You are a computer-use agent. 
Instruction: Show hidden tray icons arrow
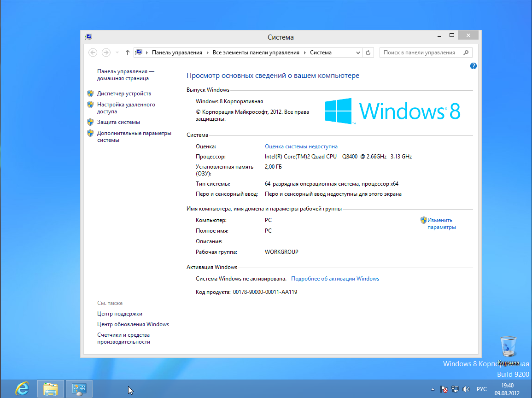tap(432, 389)
